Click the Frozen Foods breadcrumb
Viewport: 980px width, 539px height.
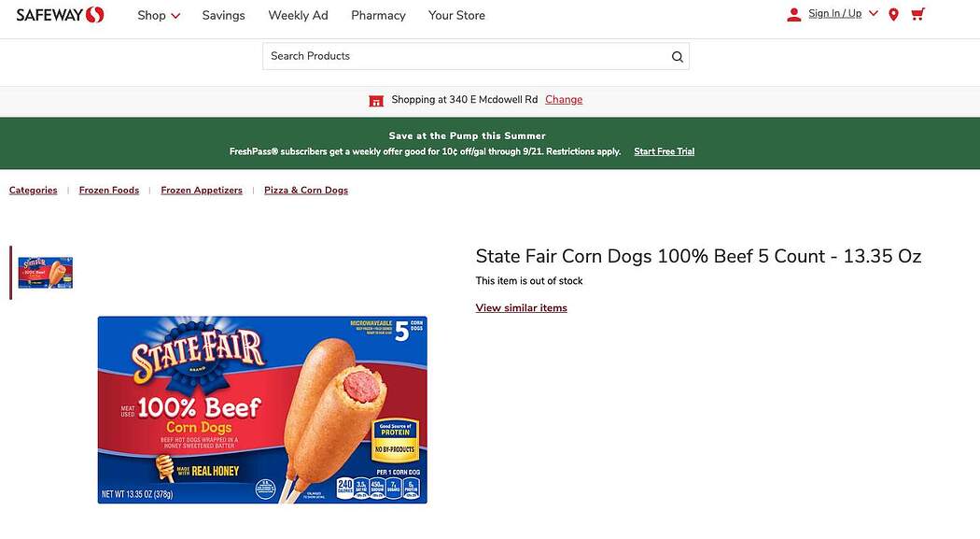click(109, 190)
